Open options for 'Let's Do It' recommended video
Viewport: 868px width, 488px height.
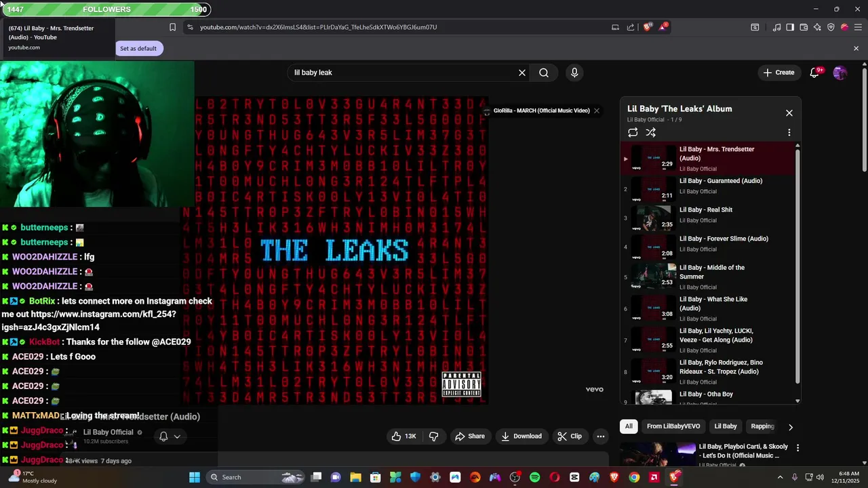(x=797, y=448)
